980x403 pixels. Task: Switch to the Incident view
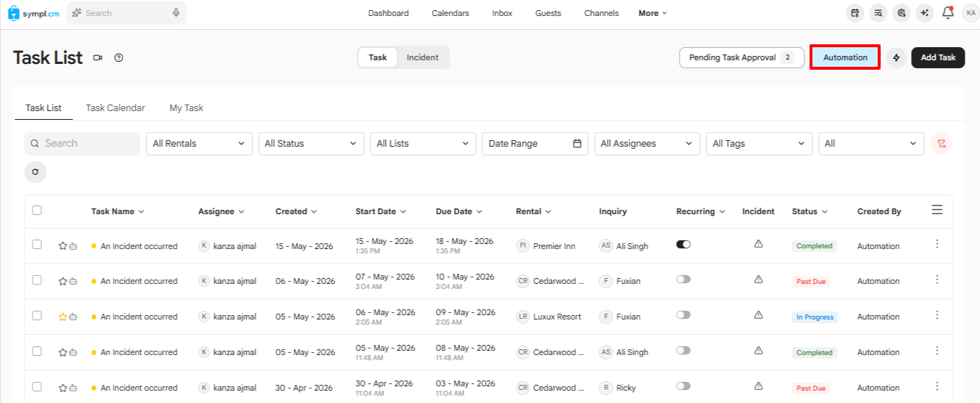[x=422, y=57]
